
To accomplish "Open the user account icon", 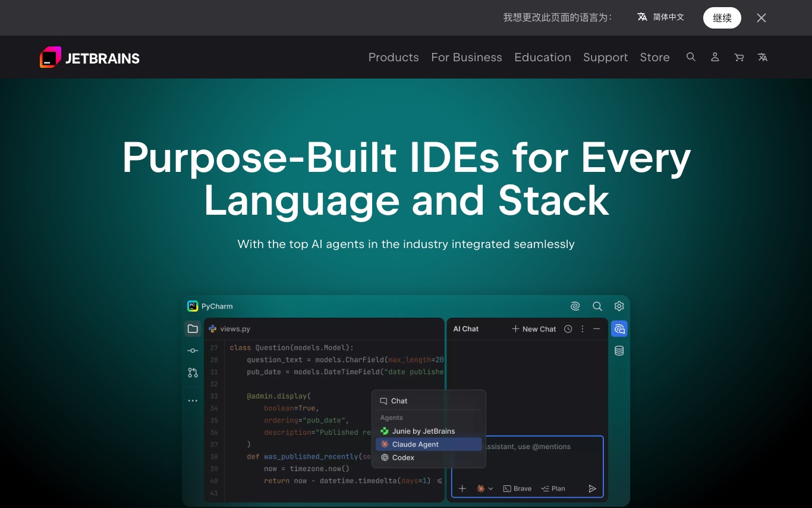I will coord(715,57).
